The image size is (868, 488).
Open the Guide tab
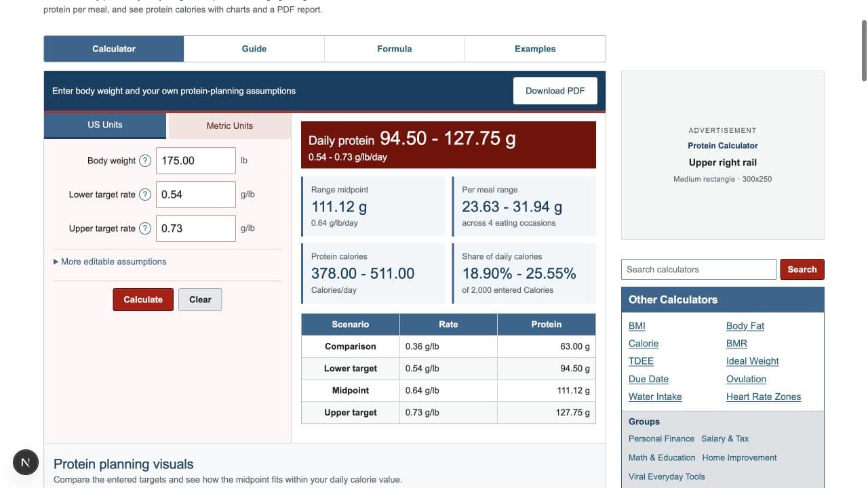tap(254, 49)
